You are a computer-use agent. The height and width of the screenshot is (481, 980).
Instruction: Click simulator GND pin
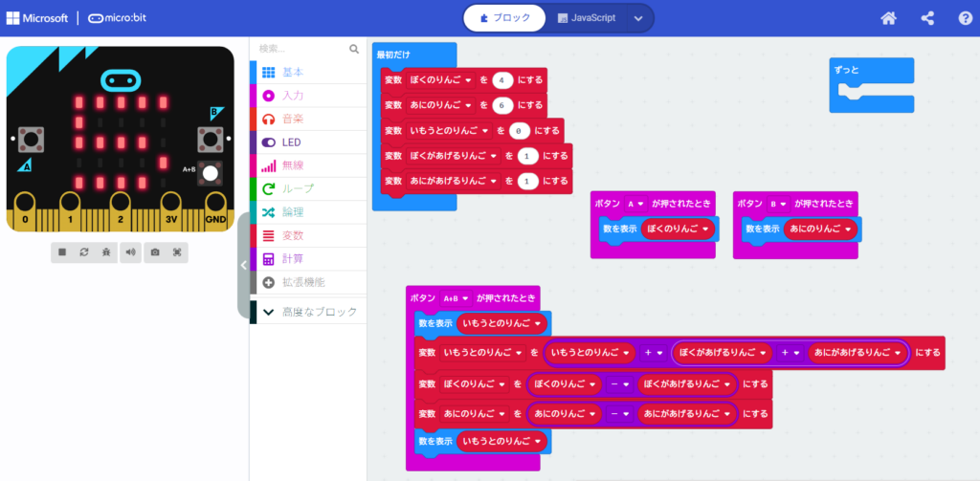point(215,212)
